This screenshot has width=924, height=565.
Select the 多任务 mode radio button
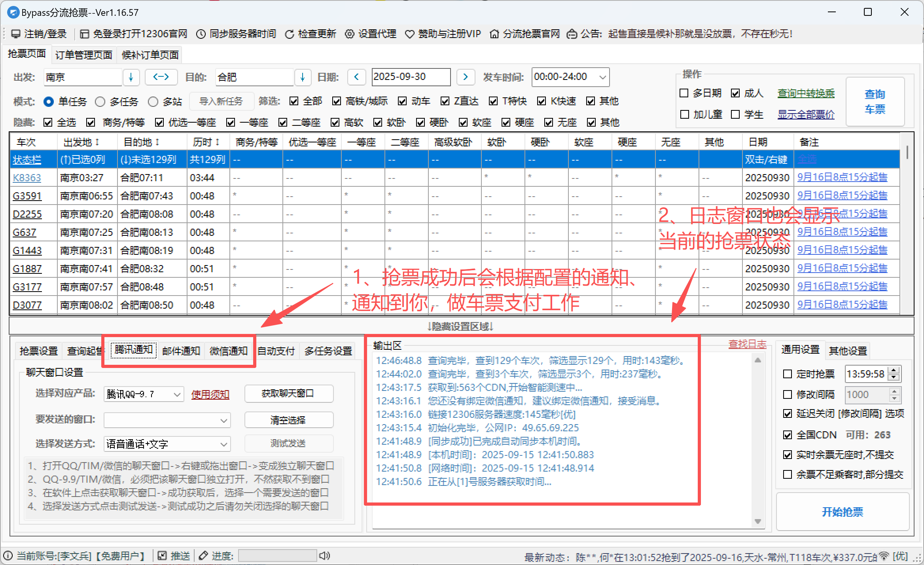[100, 102]
